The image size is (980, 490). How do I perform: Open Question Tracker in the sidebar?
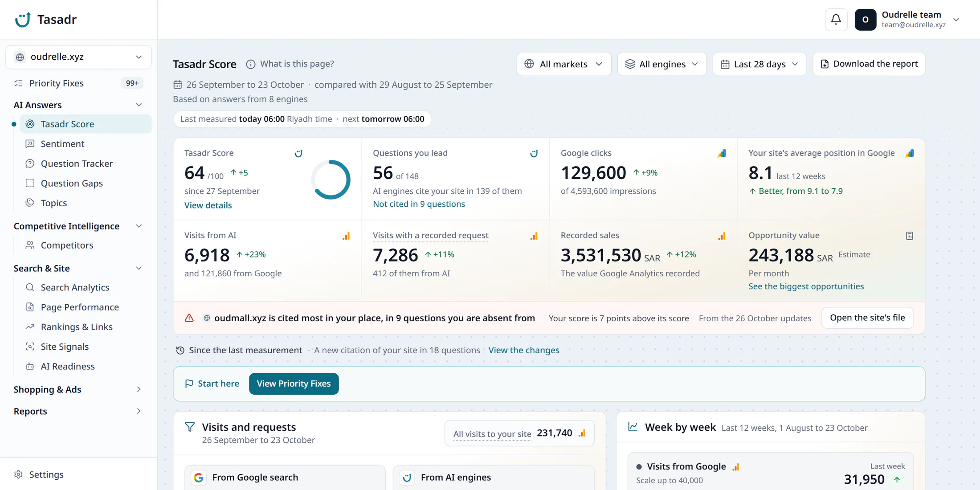(86, 163)
